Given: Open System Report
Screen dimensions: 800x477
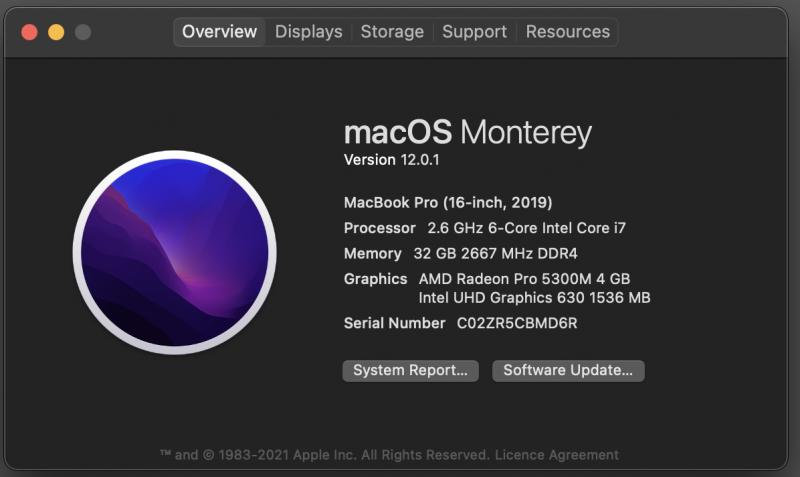Looking at the screenshot, I should 411,370.
